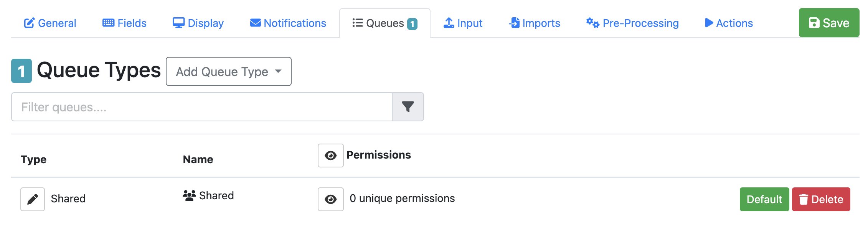Open the Actions tab
Image resolution: width=868 pixels, height=235 pixels.
tap(729, 23)
